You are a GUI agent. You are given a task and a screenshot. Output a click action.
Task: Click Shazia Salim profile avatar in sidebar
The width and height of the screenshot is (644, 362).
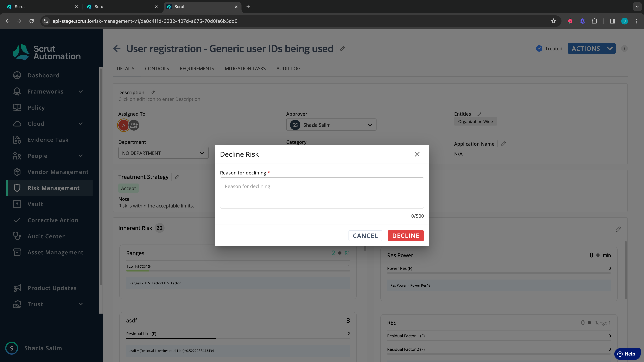coord(12,348)
